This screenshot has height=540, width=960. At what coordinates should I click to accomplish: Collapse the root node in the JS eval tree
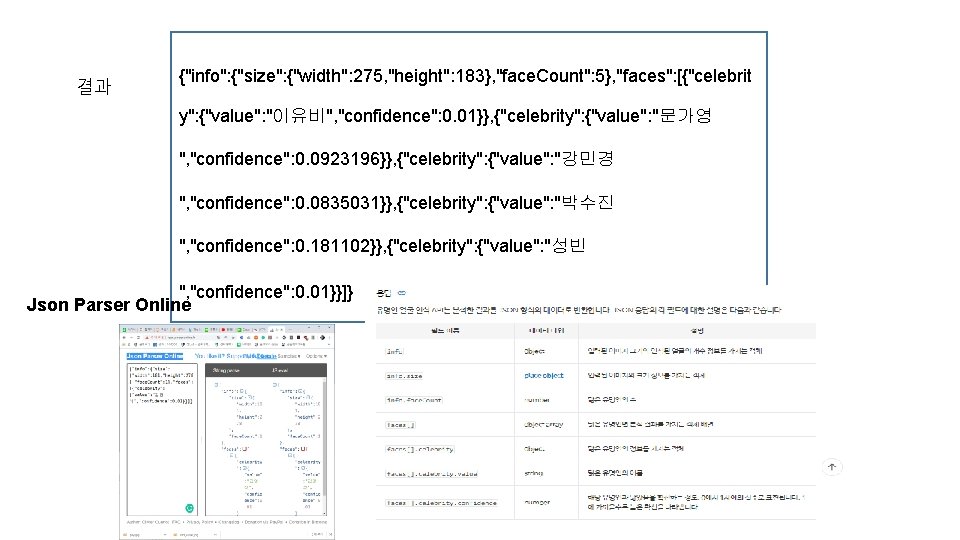(x=276, y=384)
